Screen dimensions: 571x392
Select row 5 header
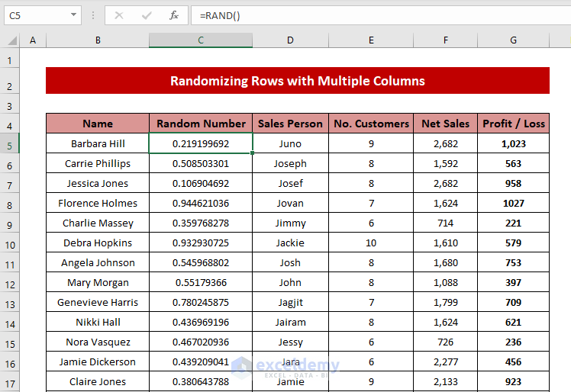click(9, 143)
